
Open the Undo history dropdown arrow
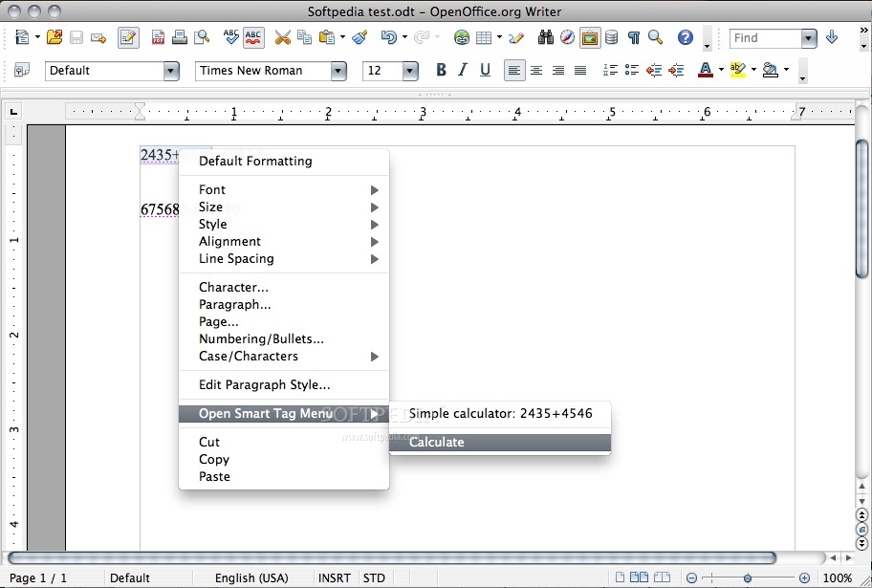(x=404, y=37)
